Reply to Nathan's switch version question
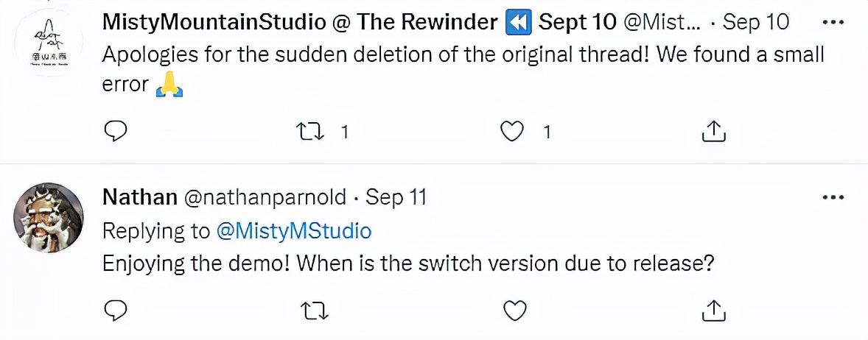 point(116,310)
